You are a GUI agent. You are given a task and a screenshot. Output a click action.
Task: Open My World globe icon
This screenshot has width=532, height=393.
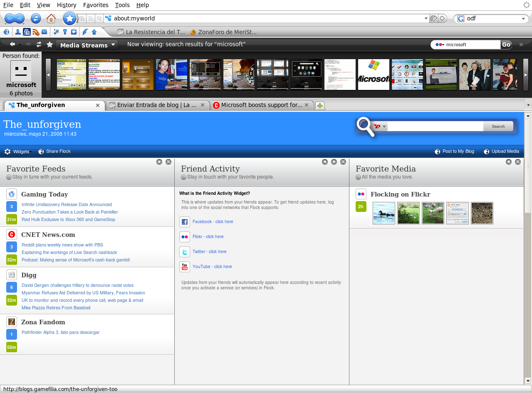pos(6,32)
